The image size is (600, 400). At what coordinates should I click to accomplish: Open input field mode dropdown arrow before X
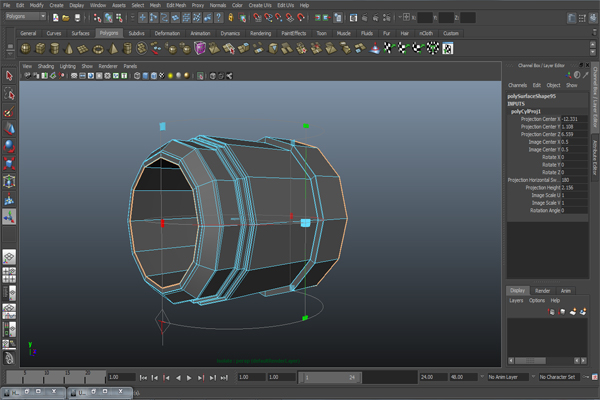point(399,17)
